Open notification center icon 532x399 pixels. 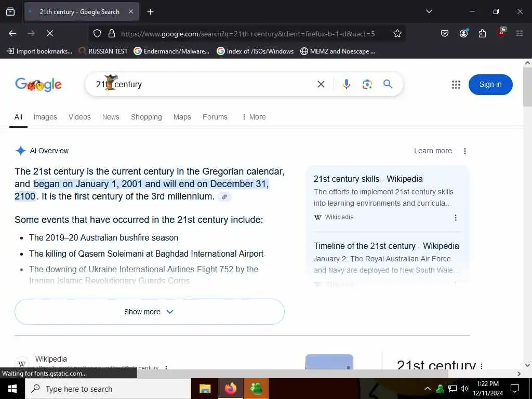pyautogui.click(x=515, y=389)
